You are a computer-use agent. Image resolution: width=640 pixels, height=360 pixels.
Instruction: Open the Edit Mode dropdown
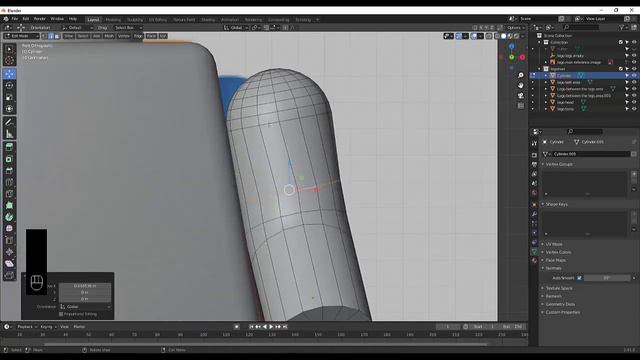point(21,36)
